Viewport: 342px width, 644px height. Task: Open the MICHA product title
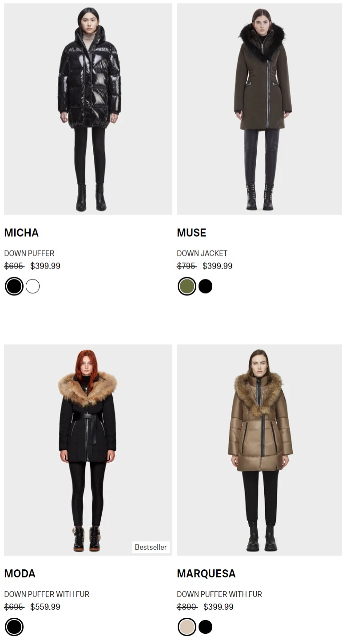[x=21, y=233]
